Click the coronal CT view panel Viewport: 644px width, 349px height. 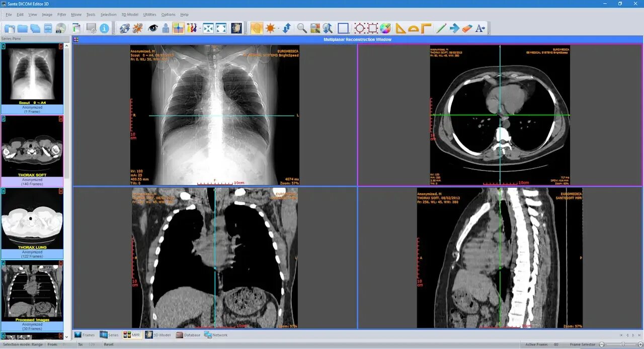click(215, 258)
